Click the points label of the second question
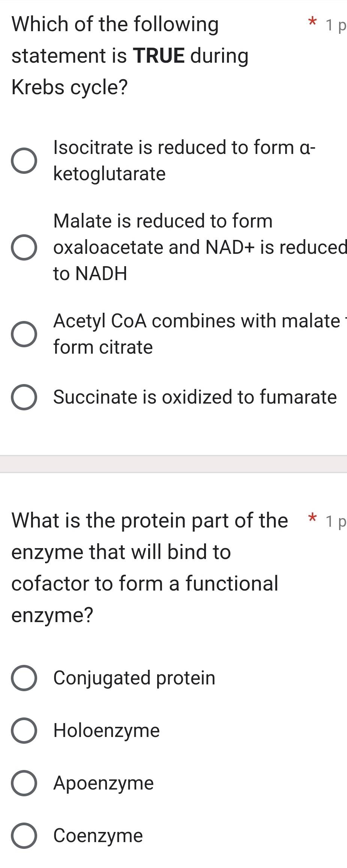 click(x=336, y=521)
